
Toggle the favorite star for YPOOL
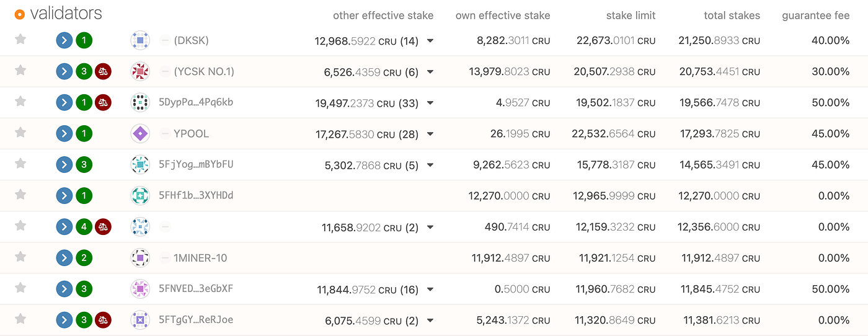pos(20,133)
